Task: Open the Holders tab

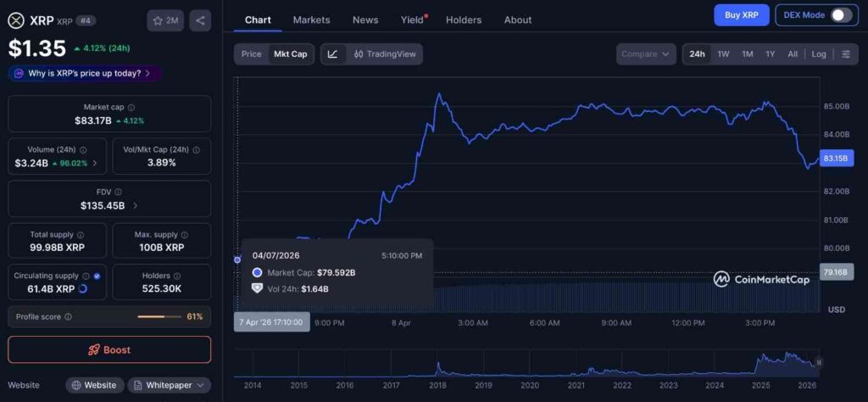Action: 463,20
